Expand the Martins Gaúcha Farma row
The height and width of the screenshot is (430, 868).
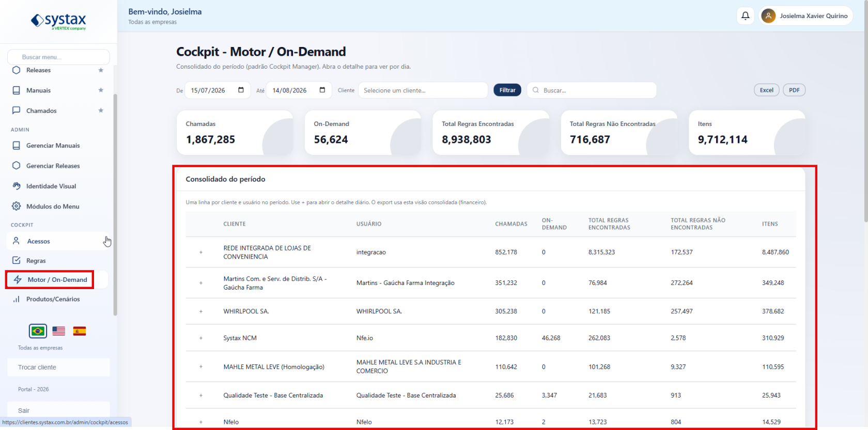pos(201,283)
